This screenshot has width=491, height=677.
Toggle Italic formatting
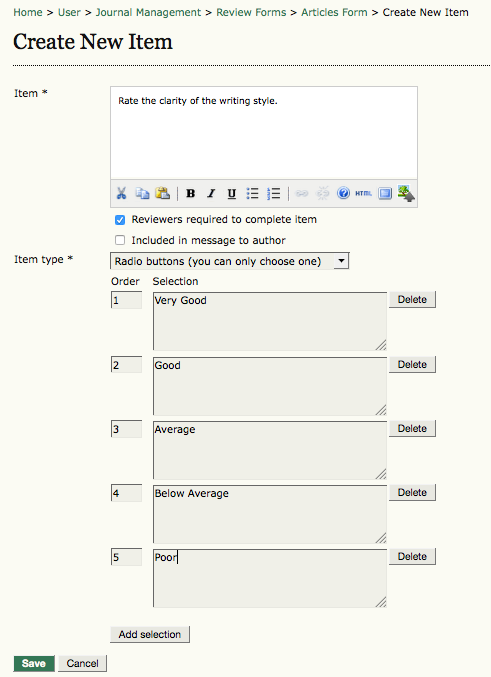click(x=211, y=193)
